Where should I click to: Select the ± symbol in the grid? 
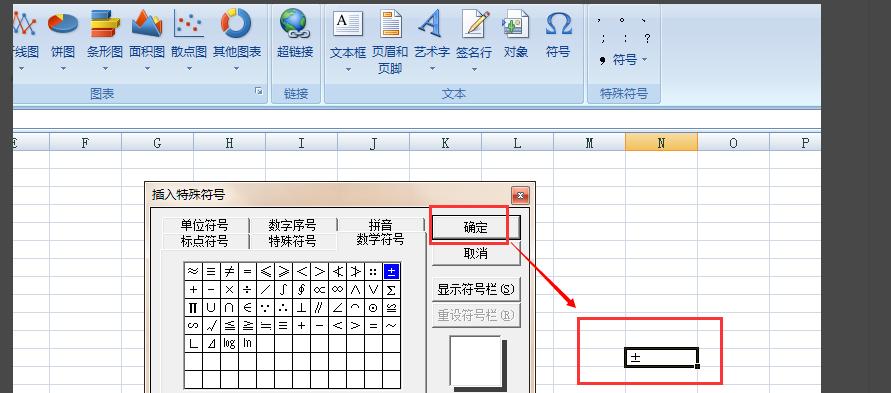392,271
